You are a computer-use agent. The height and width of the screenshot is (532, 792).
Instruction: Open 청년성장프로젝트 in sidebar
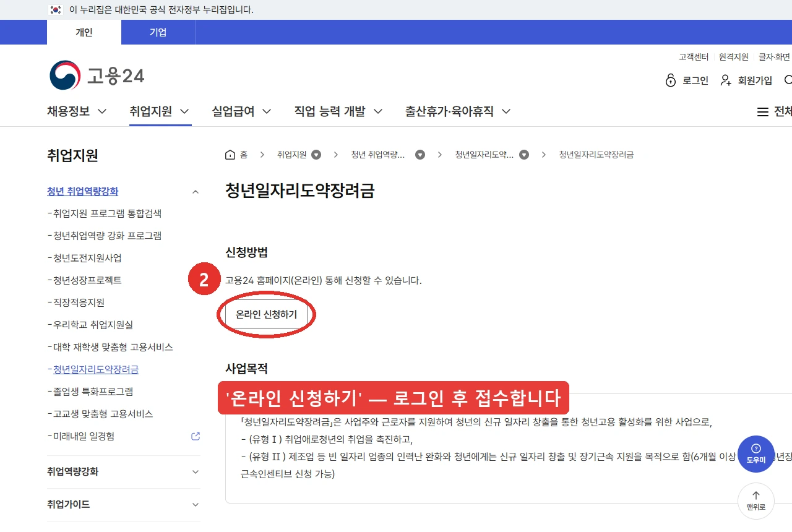point(87,280)
